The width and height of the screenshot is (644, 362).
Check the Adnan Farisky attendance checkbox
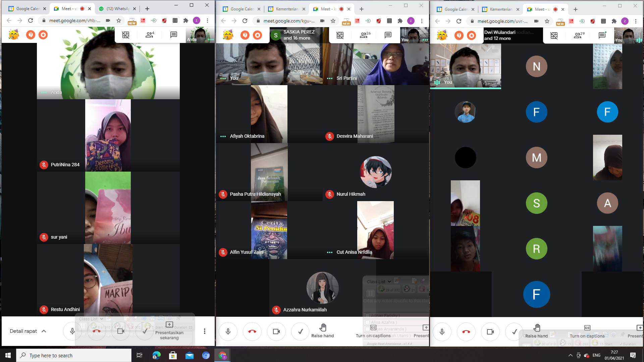click(x=367, y=315)
